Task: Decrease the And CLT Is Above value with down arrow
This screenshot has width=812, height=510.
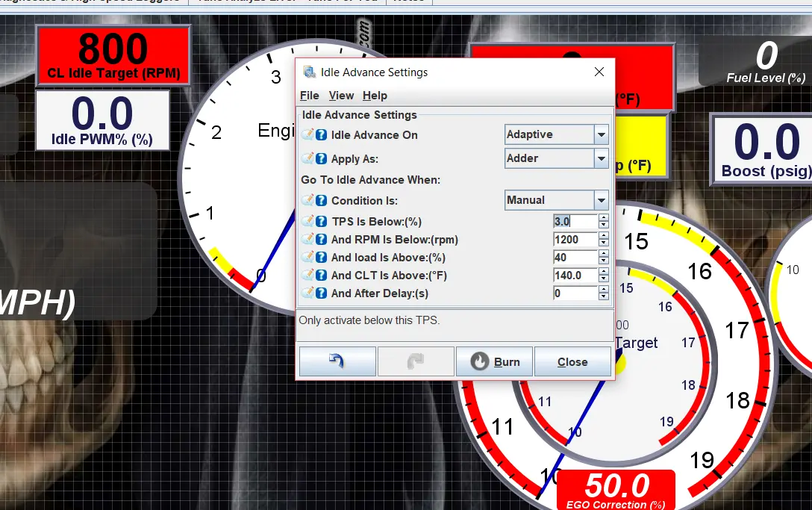Action: (603, 279)
